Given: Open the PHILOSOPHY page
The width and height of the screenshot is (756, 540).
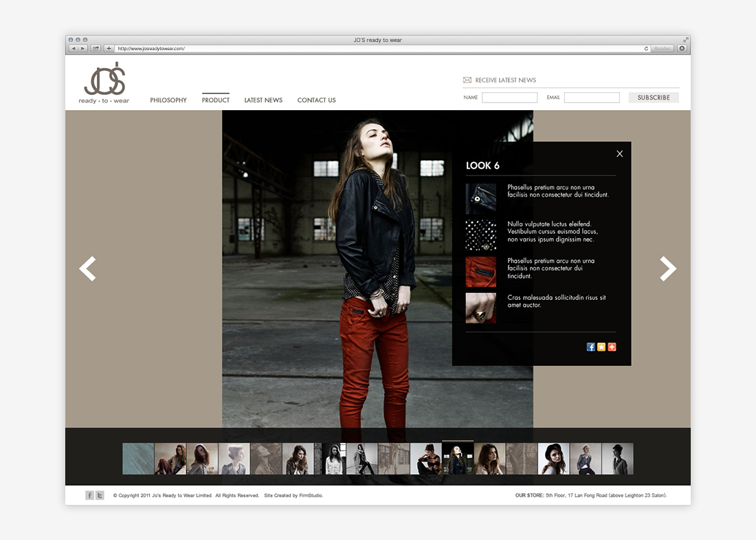Looking at the screenshot, I should coord(168,100).
